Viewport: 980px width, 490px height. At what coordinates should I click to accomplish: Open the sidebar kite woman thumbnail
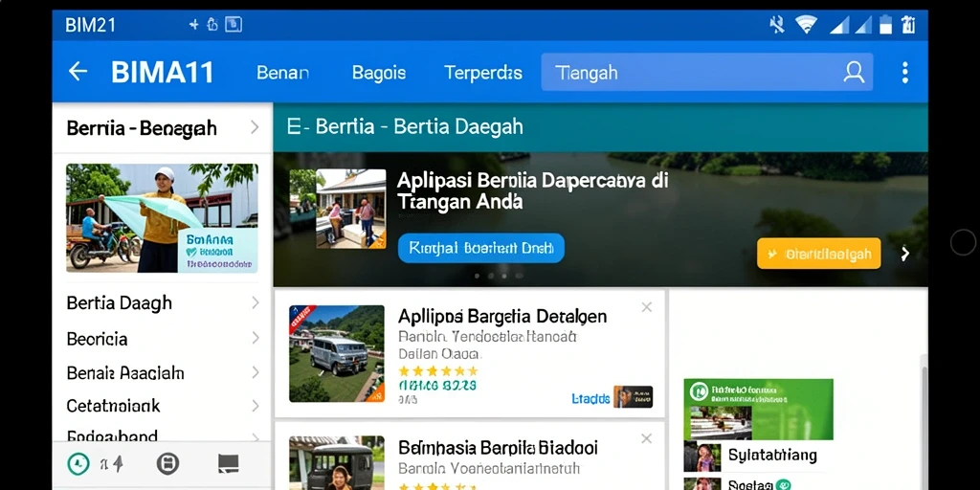[x=162, y=218]
